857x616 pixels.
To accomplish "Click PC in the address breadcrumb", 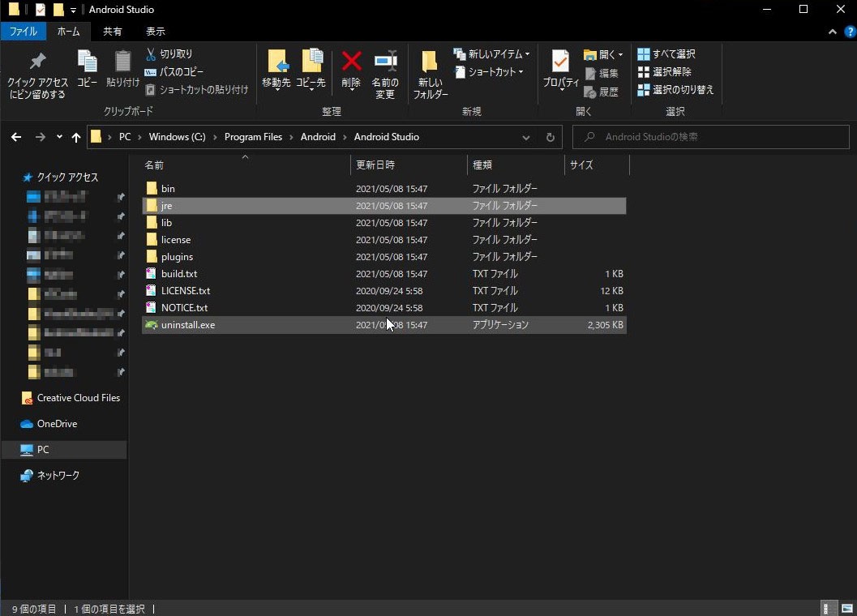I will click(125, 137).
